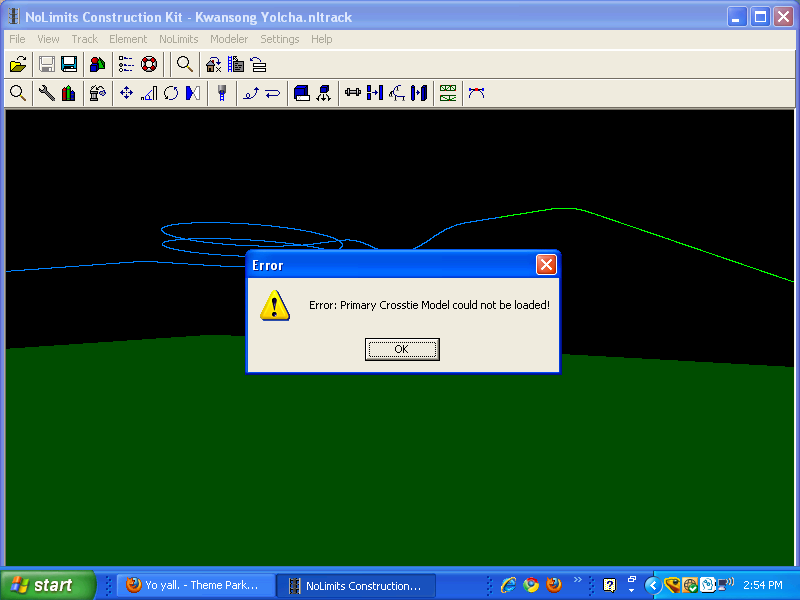Click the pedestal with swirl arrow icon
This screenshot has width=800, height=600.
(x=97, y=93)
